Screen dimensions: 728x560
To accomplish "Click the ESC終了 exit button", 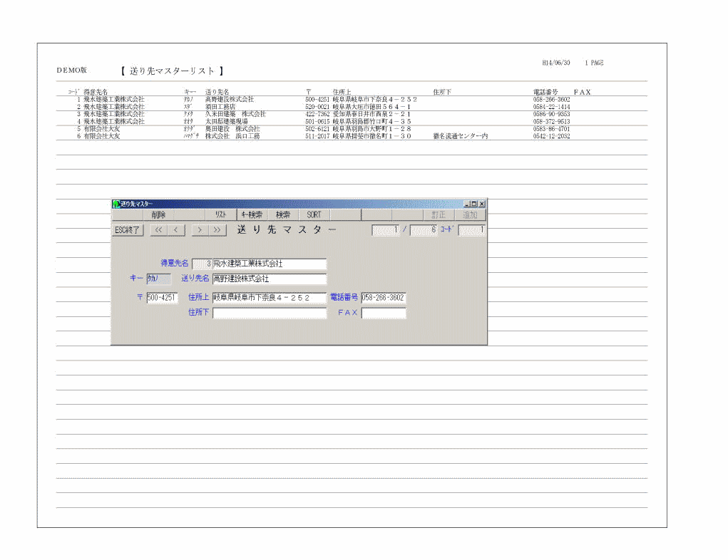I will [x=127, y=229].
